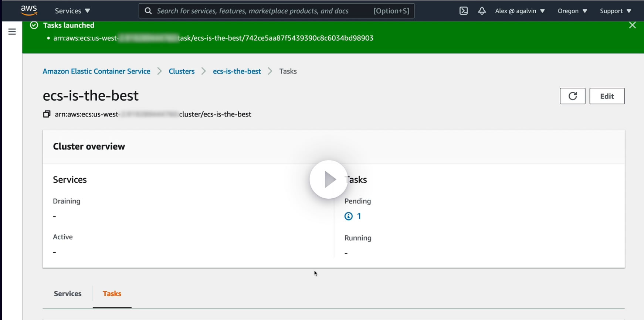644x320 pixels.
Task: Click the pending tasks info icon
Action: click(348, 216)
